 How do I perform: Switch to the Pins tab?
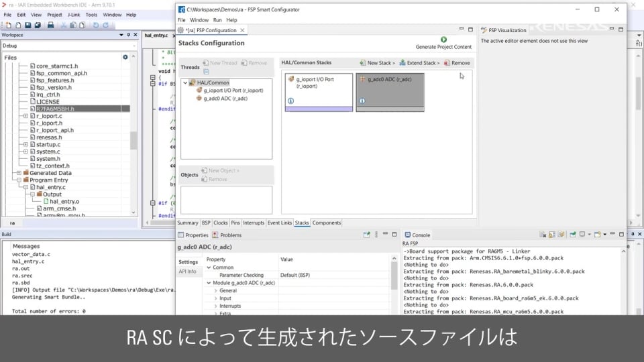pos(235,223)
